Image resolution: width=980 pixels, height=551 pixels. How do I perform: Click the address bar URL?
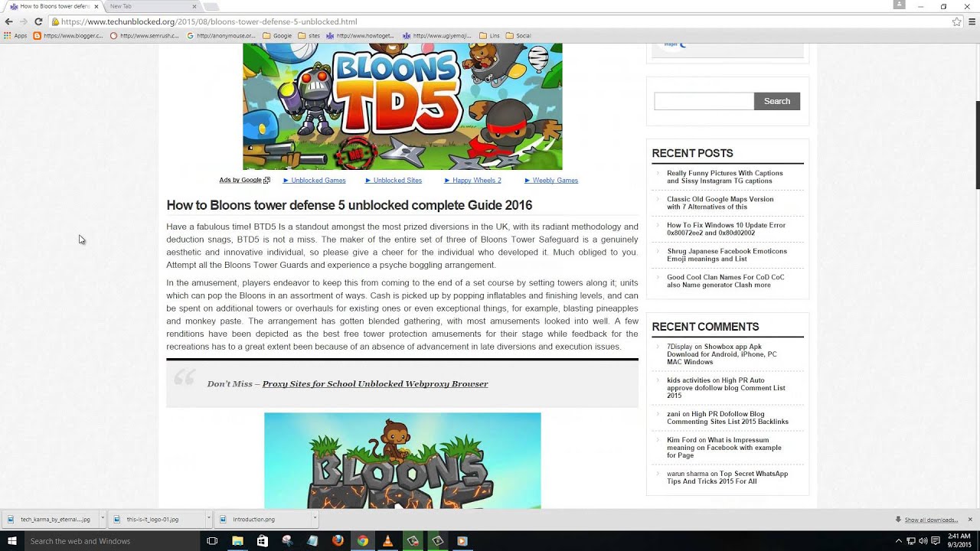(x=209, y=21)
